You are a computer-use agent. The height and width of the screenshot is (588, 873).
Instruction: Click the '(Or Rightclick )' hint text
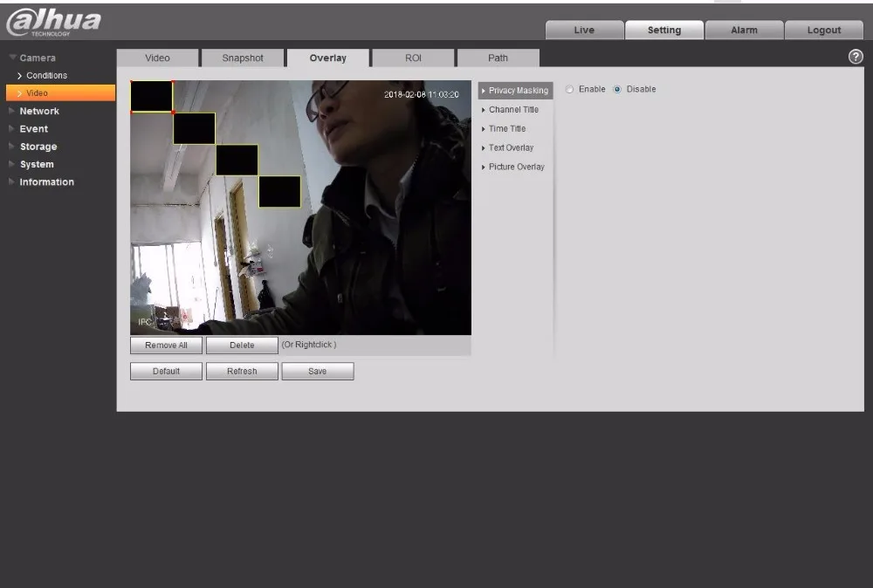(309, 345)
